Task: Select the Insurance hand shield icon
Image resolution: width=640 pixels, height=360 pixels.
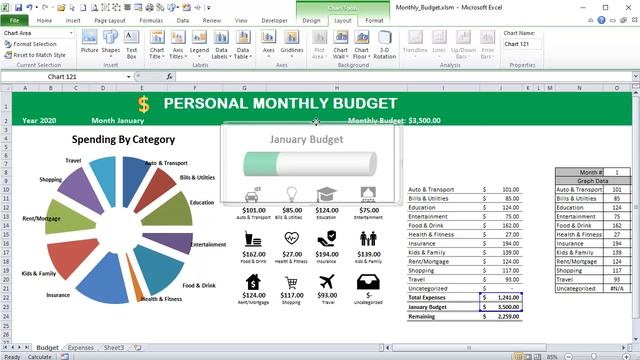Action: 327,238
